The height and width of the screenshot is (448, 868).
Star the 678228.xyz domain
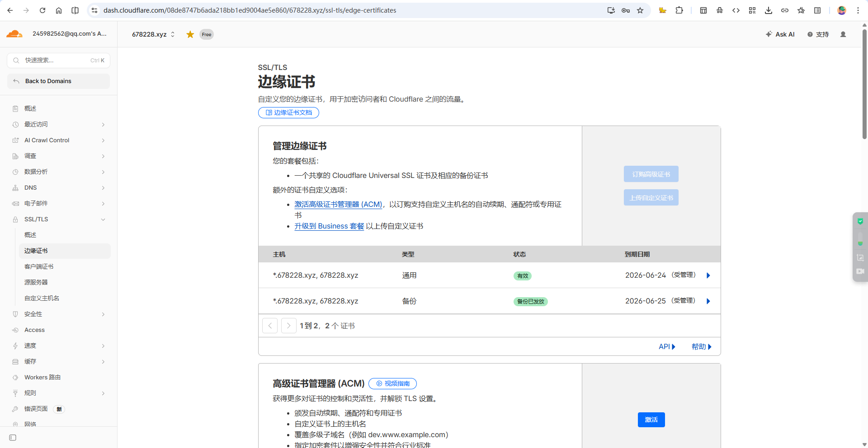190,34
